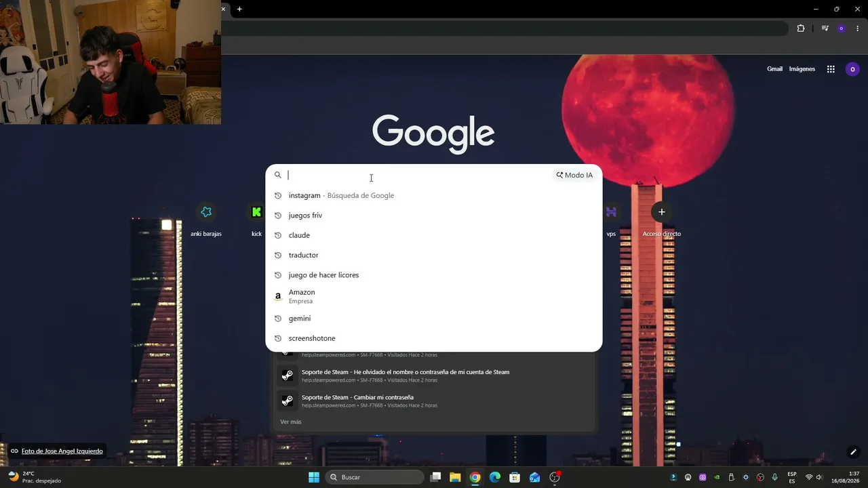Open File Explorer from the taskbar

tap(455, 477)
